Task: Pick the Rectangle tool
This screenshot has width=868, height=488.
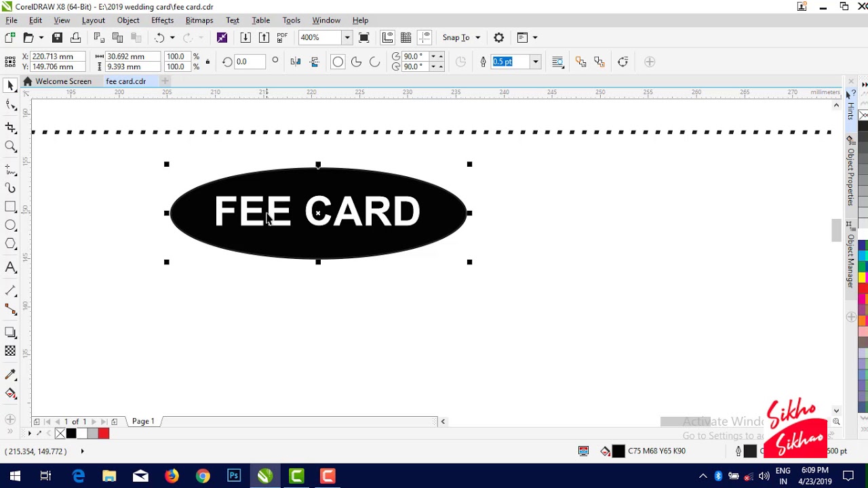Action: pos(10,207)
